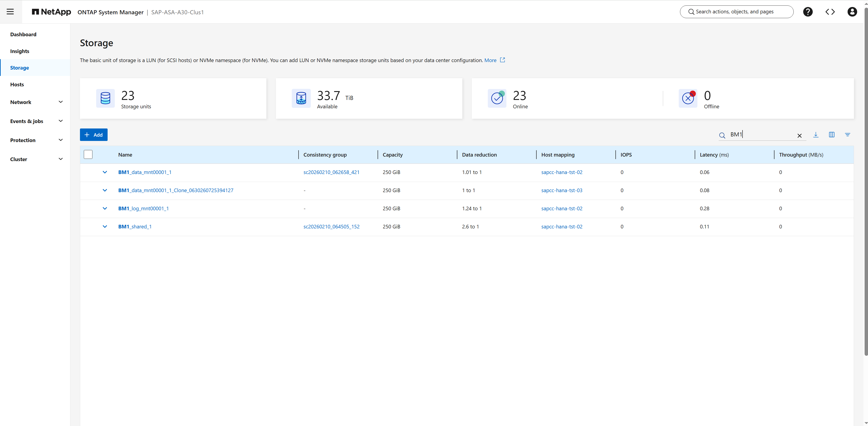This screenshot has height=426, width=868.
Task: Go to Dashboard in the sidebar
Action: tap(23, 34)
